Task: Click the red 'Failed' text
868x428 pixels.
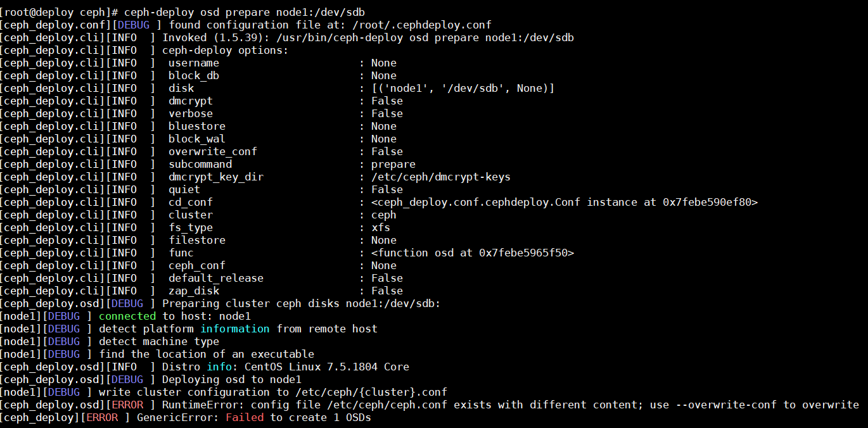Action: point(245,417)
